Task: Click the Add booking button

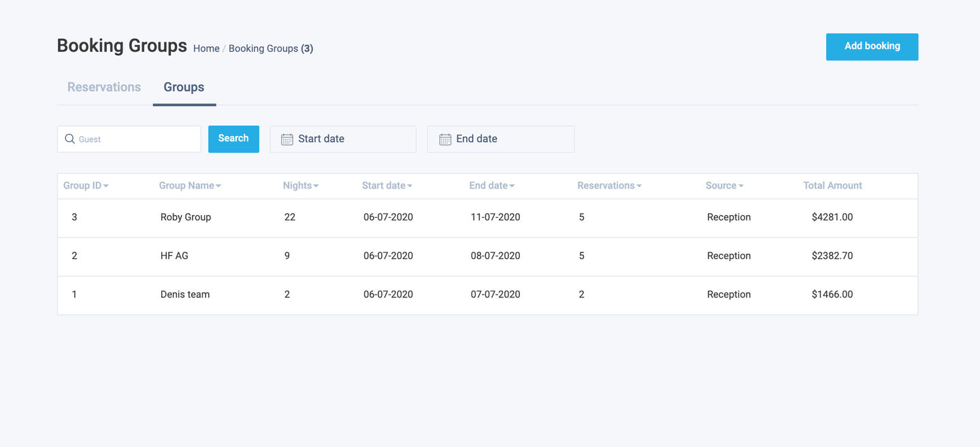Action: 872,47
